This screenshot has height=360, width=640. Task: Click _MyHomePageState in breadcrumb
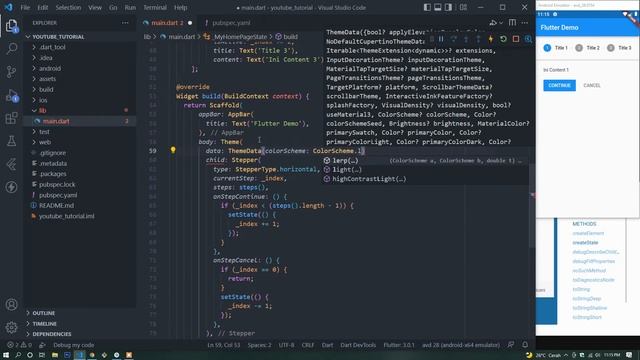(x=240, y=37)
